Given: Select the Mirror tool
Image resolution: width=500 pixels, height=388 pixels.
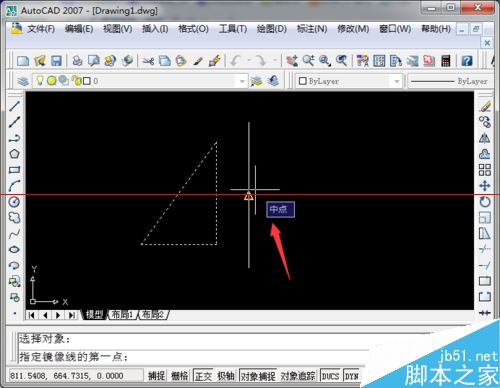Looking at the screenshot, I should (x=485, y=138).
